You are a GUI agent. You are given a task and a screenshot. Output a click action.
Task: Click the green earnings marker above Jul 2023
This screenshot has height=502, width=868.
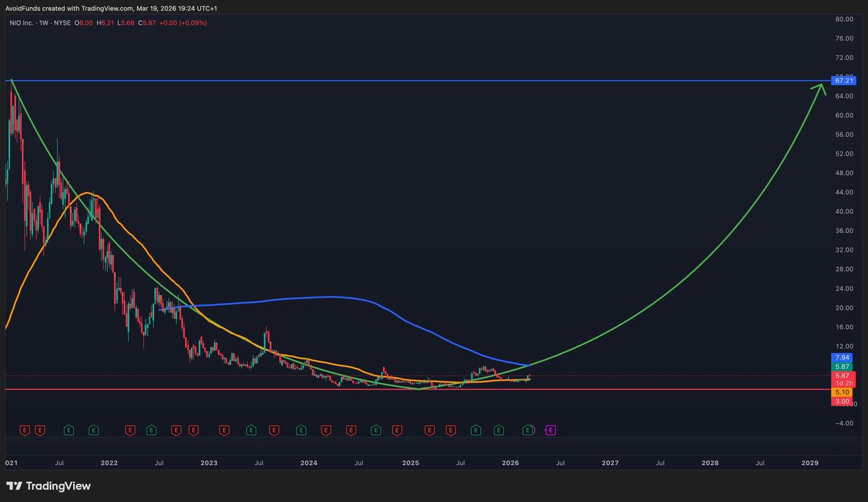tap(251, 430)
